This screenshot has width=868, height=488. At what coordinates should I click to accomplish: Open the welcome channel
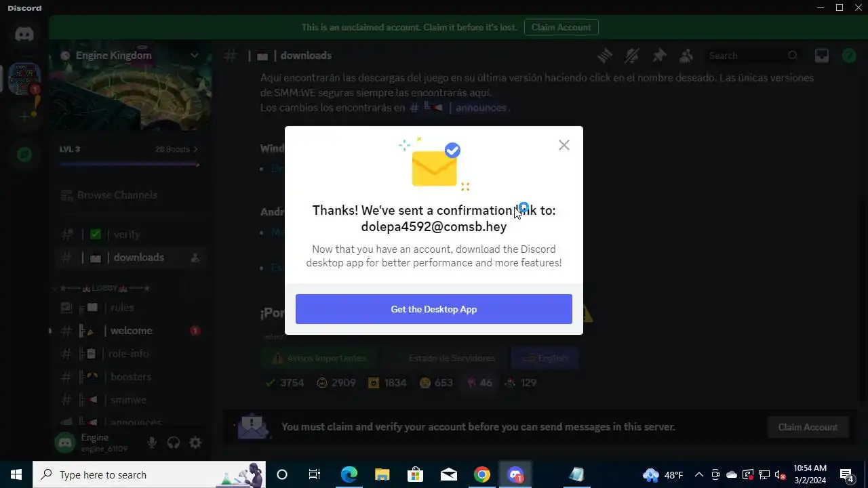pyautogui.click(x=130, y=331)
